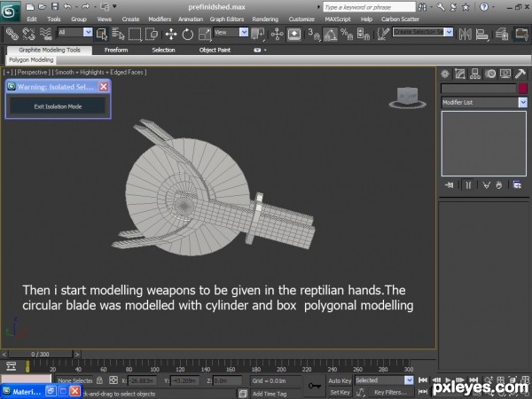532x399 pixels.
Task: Open the Select by Name dialog
Action: (x=118, y=34)
